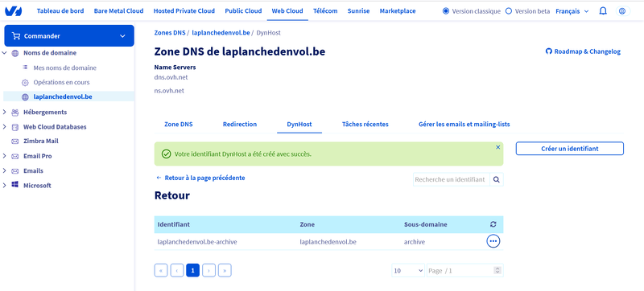Switch to Gérer les emails et mailing-lists tab
Viewport: 644px width, 291px height.
(464, 124)
